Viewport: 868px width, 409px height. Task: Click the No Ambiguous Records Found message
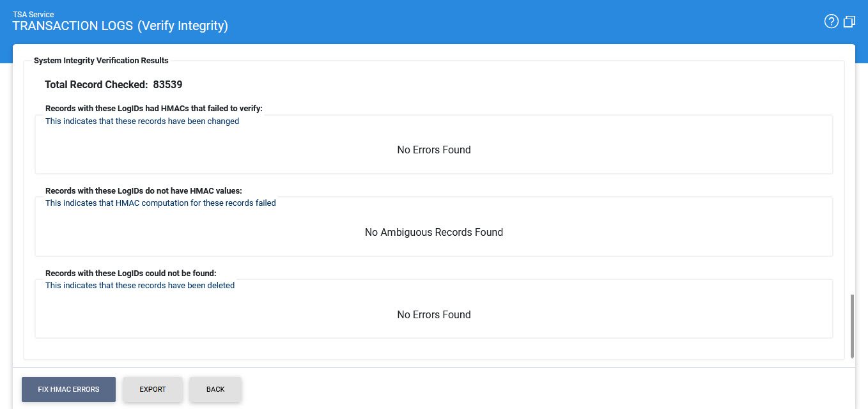pos(434,233)
